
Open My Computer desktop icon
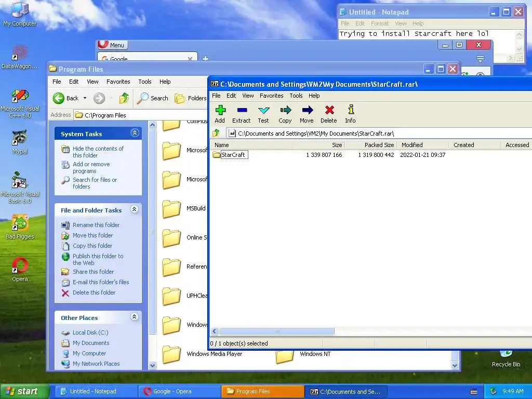pos(20,14)
